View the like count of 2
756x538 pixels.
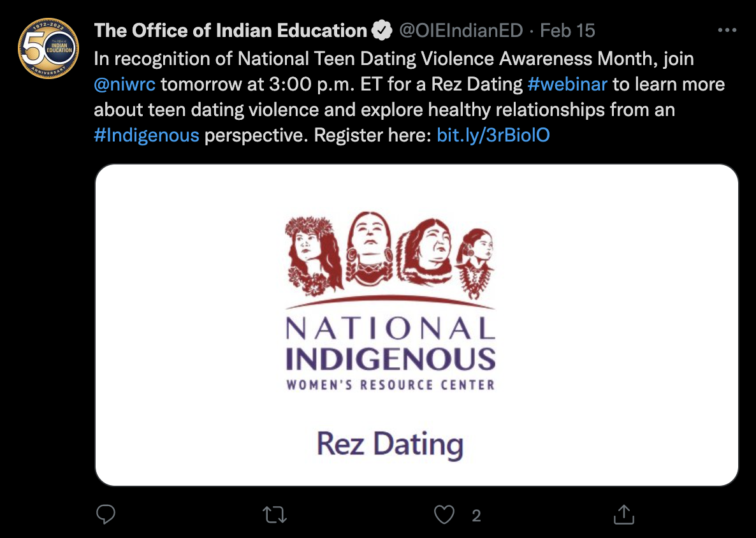pyautogui.click(x=476, y=516)
